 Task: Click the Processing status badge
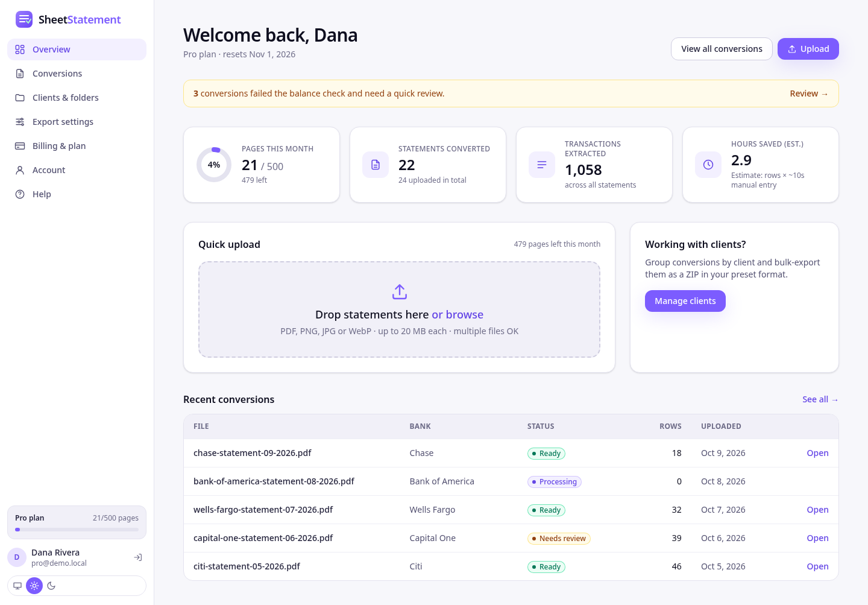pyautogui.click(x=555, y=482)
